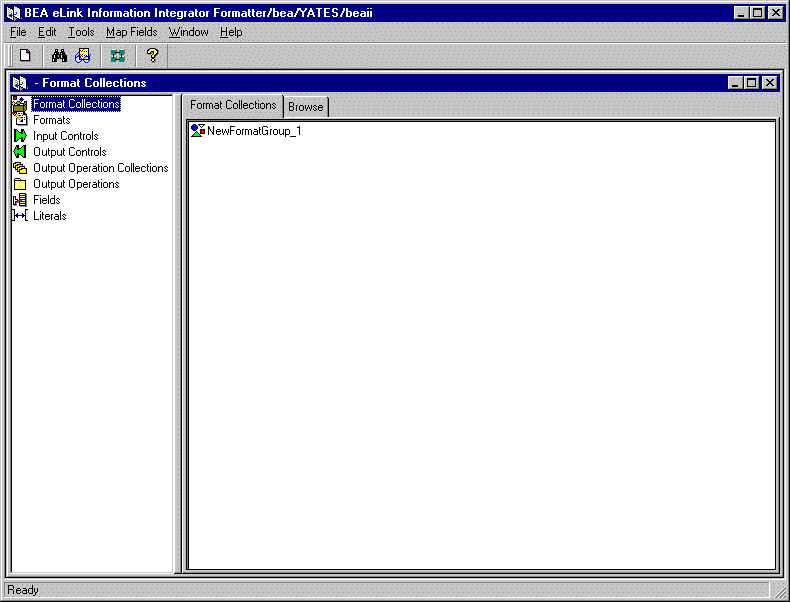
Task: Select Input Controls in the tree
Action: click(x=65, y=136)
